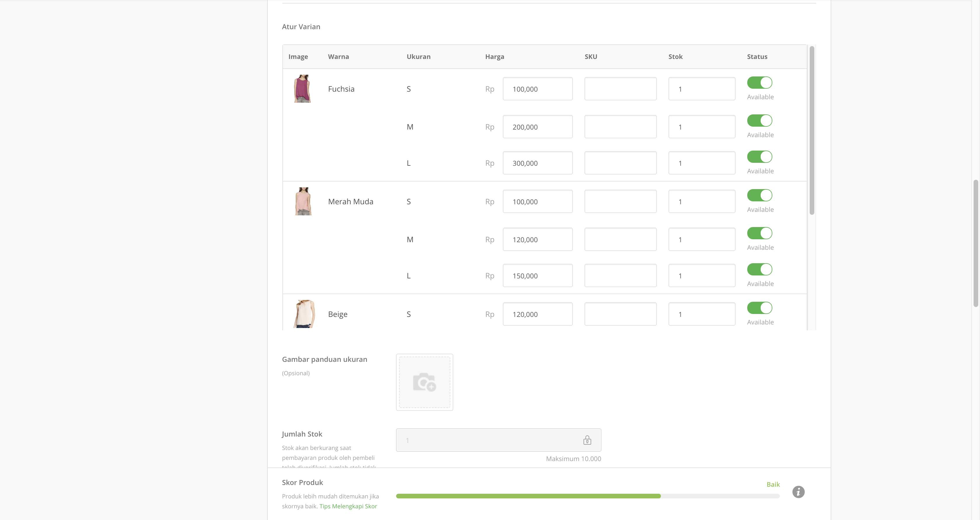Open the product score info icon
The height and width of the screenshot is (520, 980).
[798, 492]
